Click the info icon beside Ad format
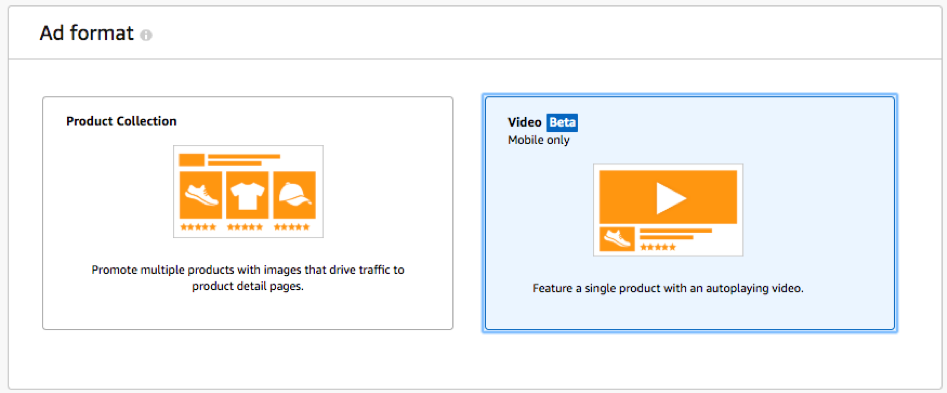Image resolution: width=947 pixels, height=393 pixels. pyautogui.click(x=146, y=35)
